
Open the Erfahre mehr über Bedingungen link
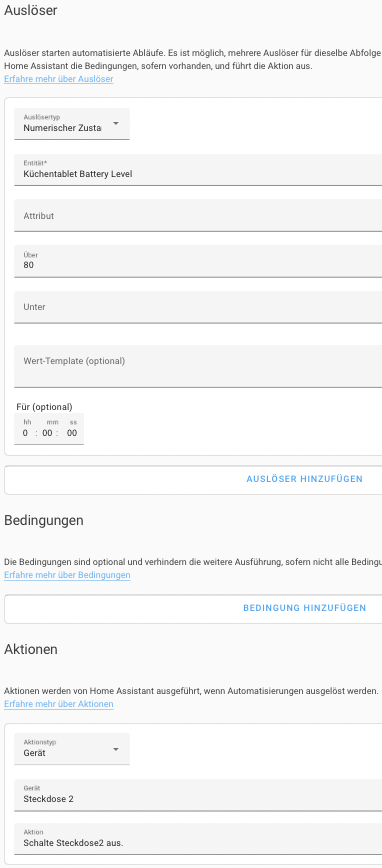click(x=67, y=575)
